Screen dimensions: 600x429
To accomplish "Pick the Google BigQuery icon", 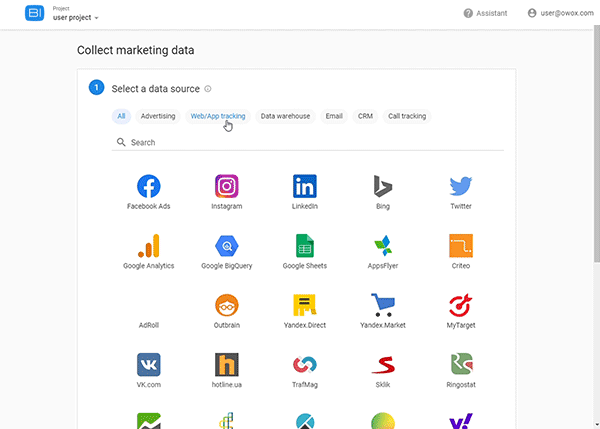I will point(227,246).
